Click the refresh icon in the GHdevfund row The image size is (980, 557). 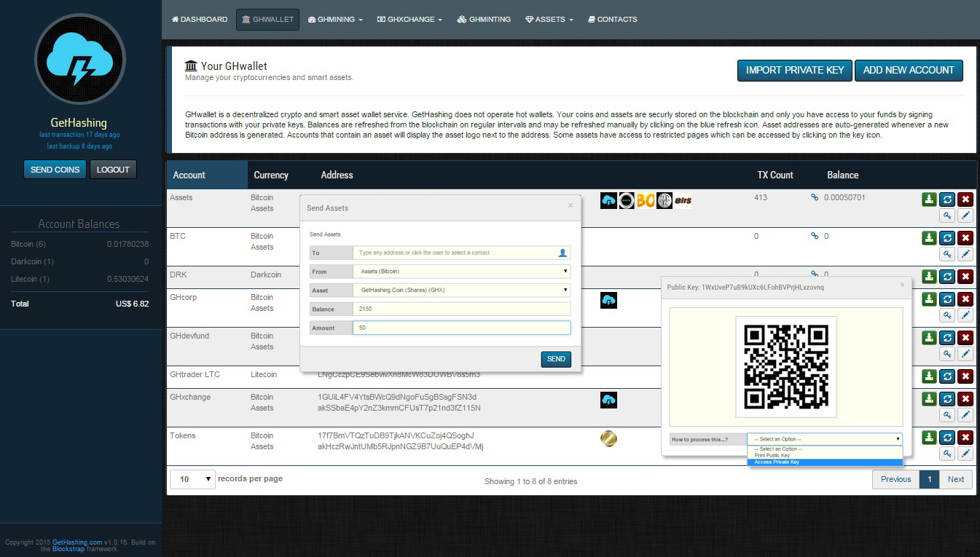pos(947,337)
